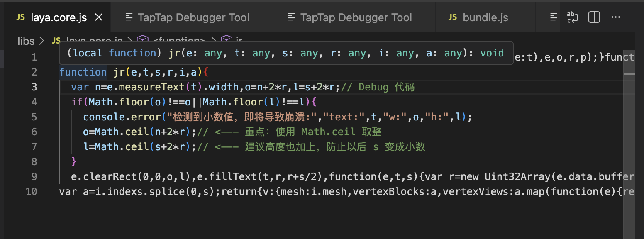Open the second TapTap Debugger Tool tab
The image size is (644, 239).
[356, 17]
